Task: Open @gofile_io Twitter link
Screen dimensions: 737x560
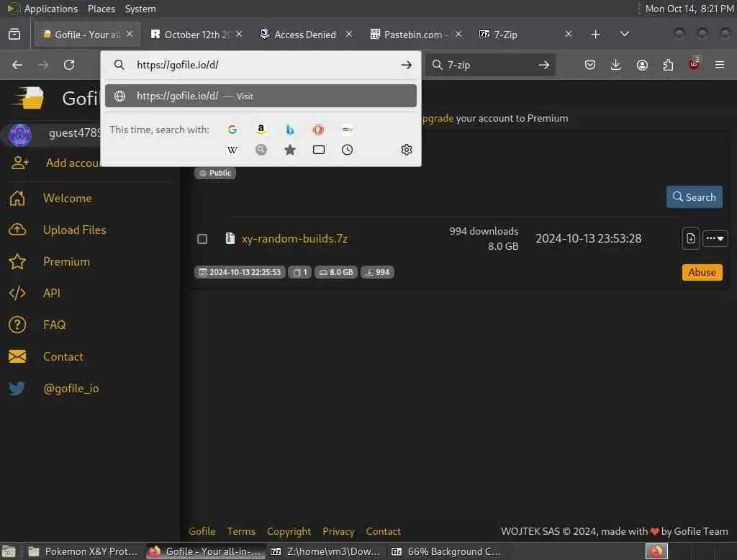Action: point(71,389)
